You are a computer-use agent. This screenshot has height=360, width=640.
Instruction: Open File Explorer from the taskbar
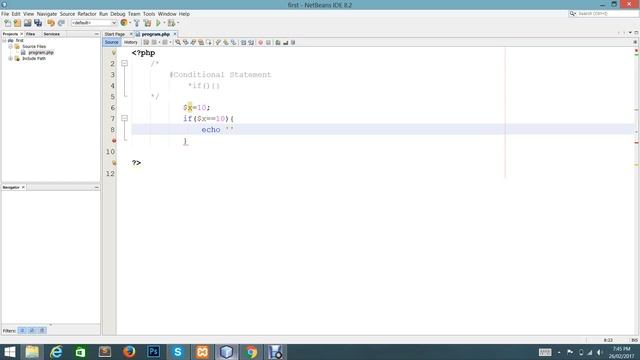tap(32, 352)
